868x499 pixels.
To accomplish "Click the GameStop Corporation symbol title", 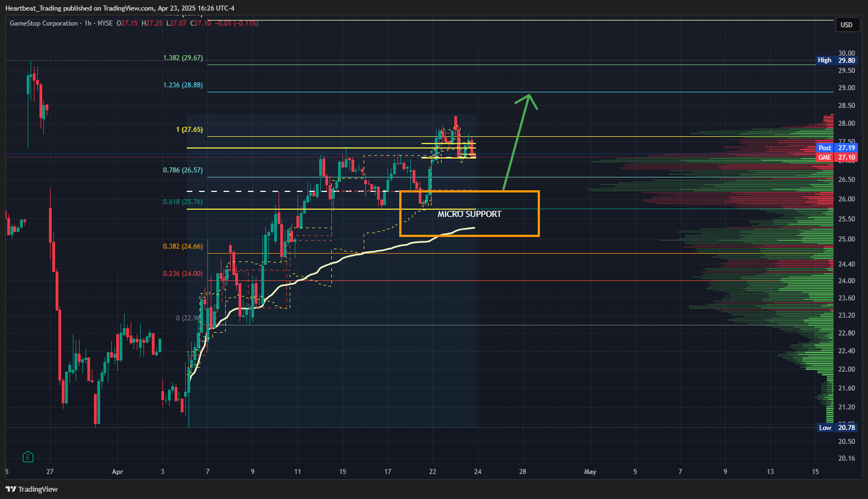I will (x=44, y=23).
